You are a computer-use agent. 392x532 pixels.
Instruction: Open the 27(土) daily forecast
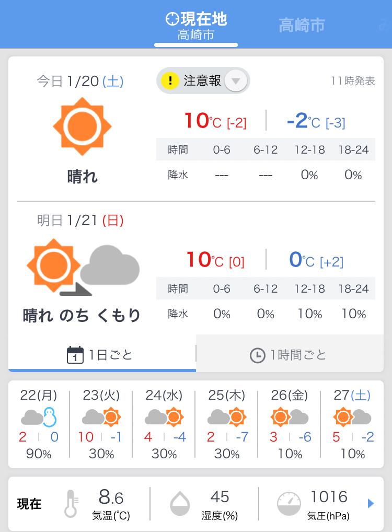(x=352, y=425)
